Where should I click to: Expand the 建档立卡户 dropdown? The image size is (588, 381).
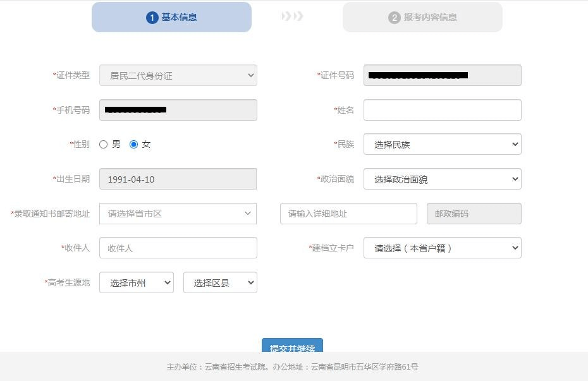pyautogui.click(x=442, y=248)
